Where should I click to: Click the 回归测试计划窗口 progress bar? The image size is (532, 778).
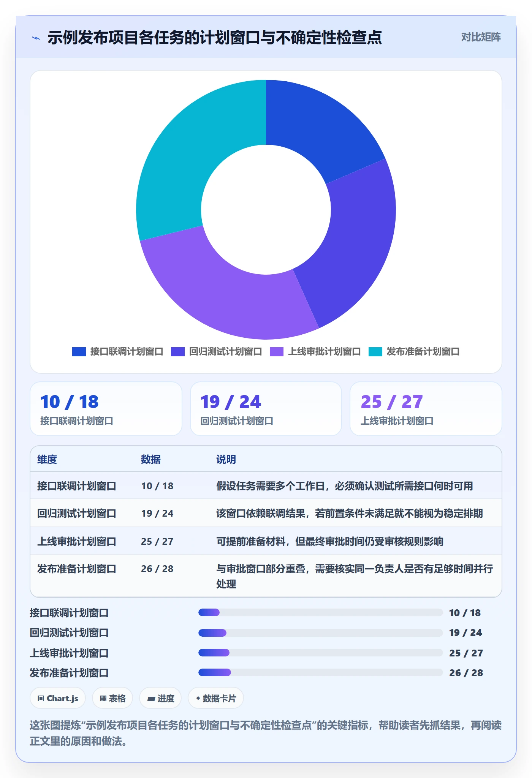[321, 633]
